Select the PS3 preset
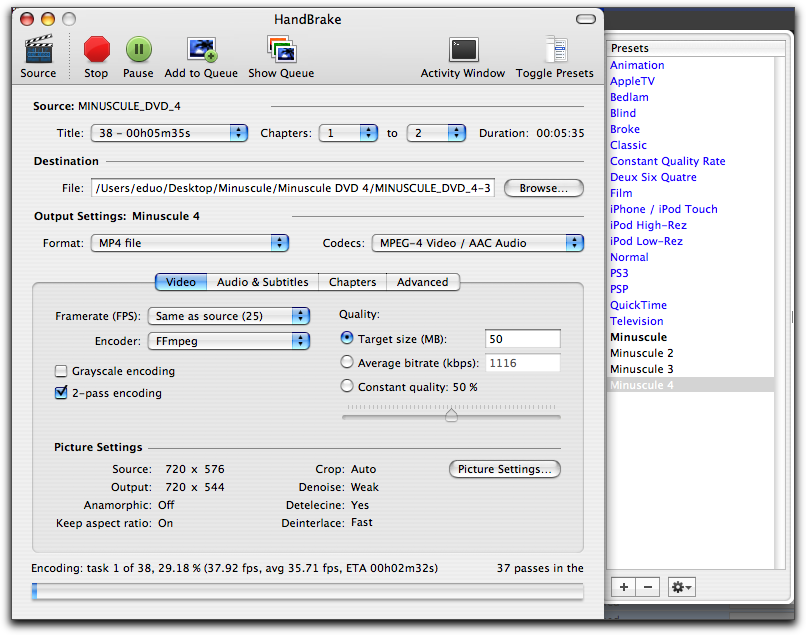 click(x=690, y=273)
